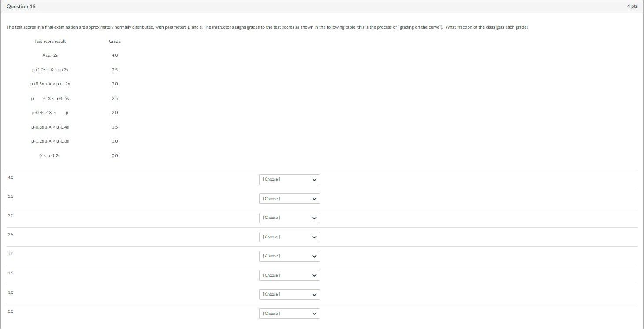Choose an answer for grade 1.5
The image size is (644, 329).
pos(289,275)
